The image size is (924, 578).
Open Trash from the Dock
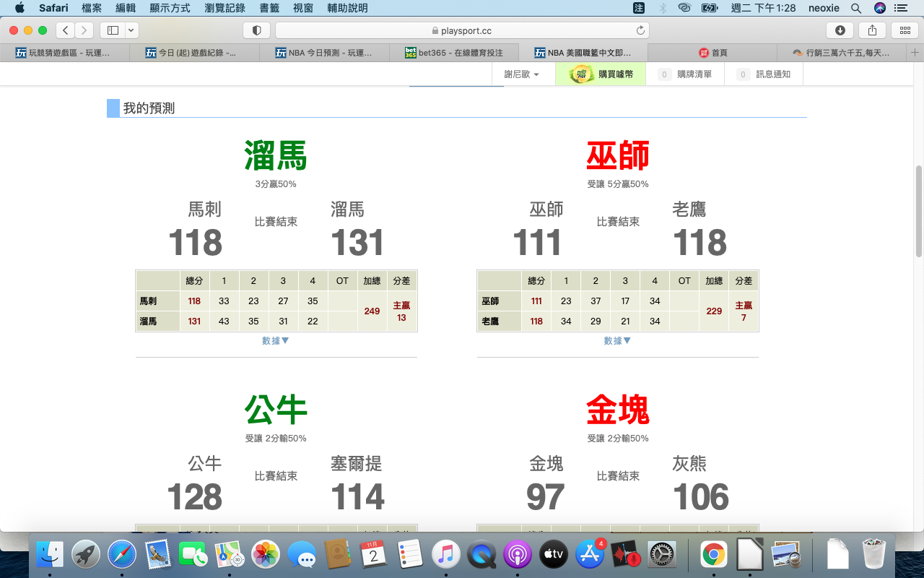pyautogui.click(x=874, y=554)
